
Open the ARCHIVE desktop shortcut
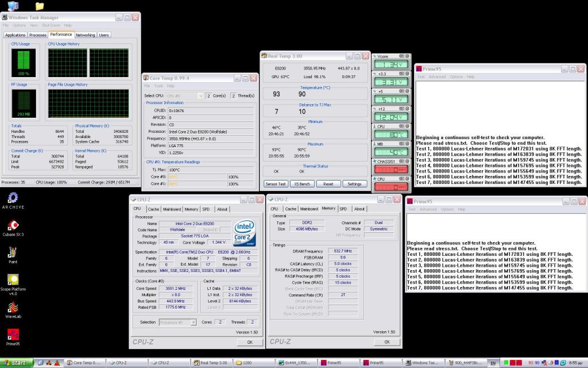pos(13,201)
